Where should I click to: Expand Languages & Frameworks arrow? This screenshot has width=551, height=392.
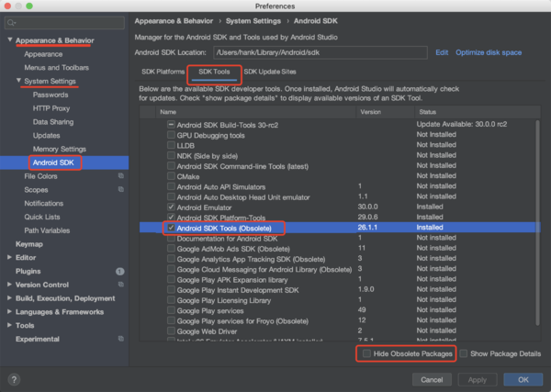(9, 311)
